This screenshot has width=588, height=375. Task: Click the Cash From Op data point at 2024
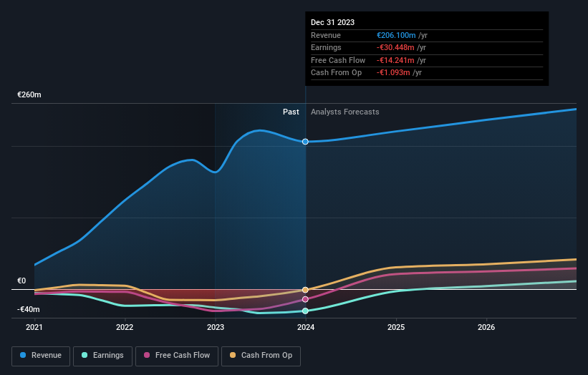[x=305, y=290]
